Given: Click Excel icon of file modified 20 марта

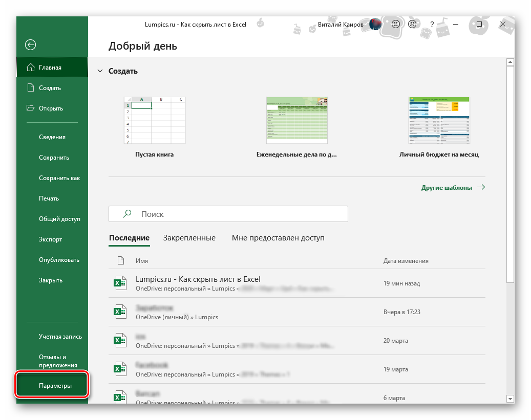Looking at the screenshot, I should [119, 340].
